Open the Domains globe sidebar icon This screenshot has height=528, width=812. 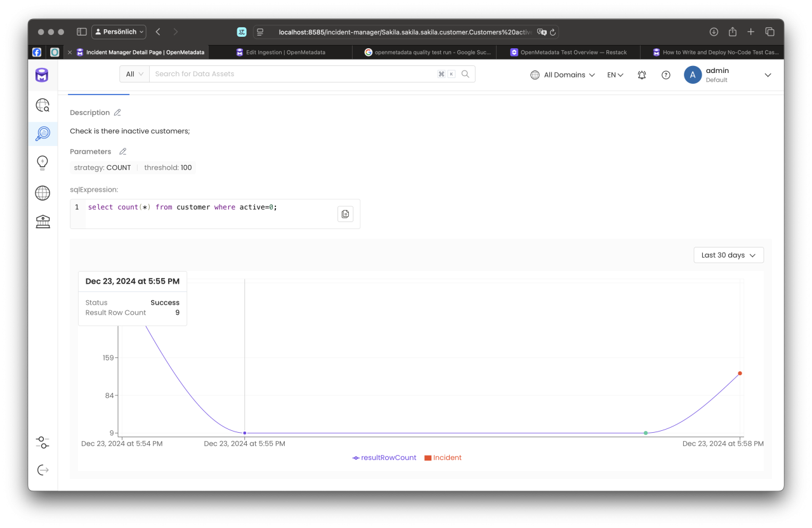[43, 192]
